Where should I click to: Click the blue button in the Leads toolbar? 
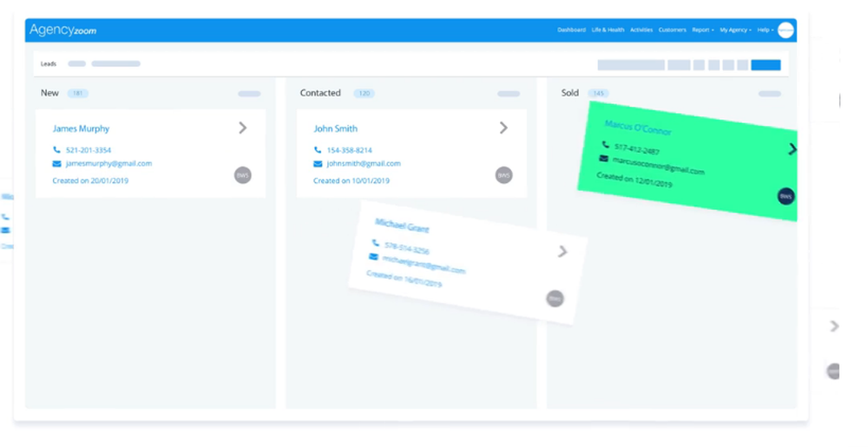766,65
